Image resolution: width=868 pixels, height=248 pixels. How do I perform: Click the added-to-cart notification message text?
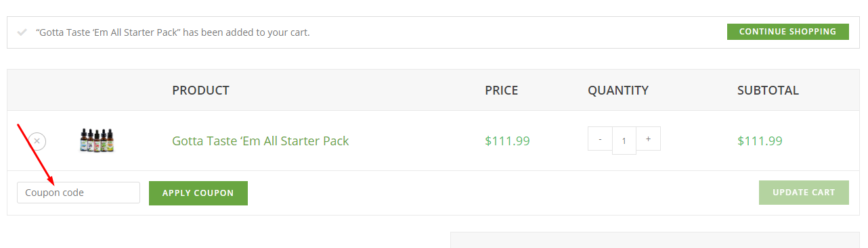173,32
